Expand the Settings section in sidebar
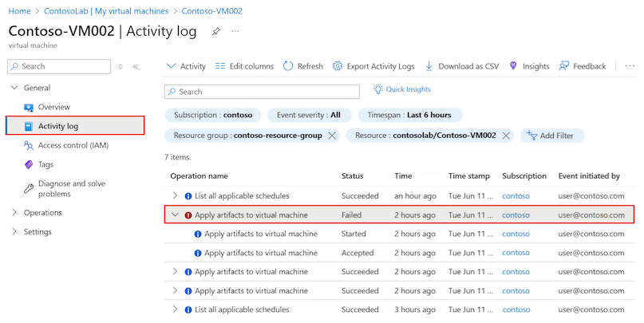Image resolution: width=644 pixels, height=323 pixels. click(x=14, y=232)
